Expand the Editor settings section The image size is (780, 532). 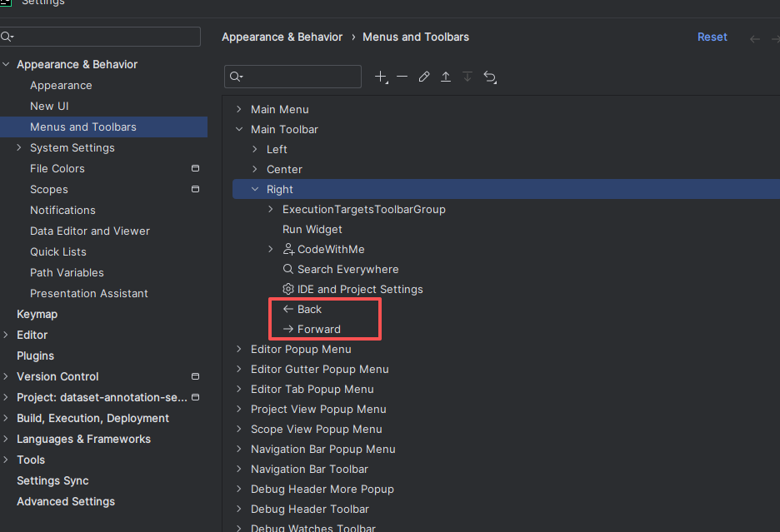pos(6,335)
